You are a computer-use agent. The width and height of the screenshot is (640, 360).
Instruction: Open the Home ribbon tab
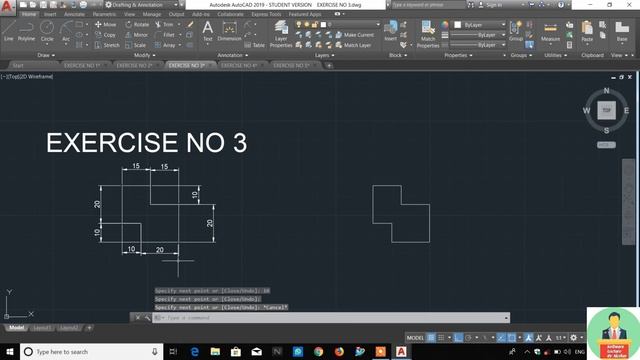[29, 14]
